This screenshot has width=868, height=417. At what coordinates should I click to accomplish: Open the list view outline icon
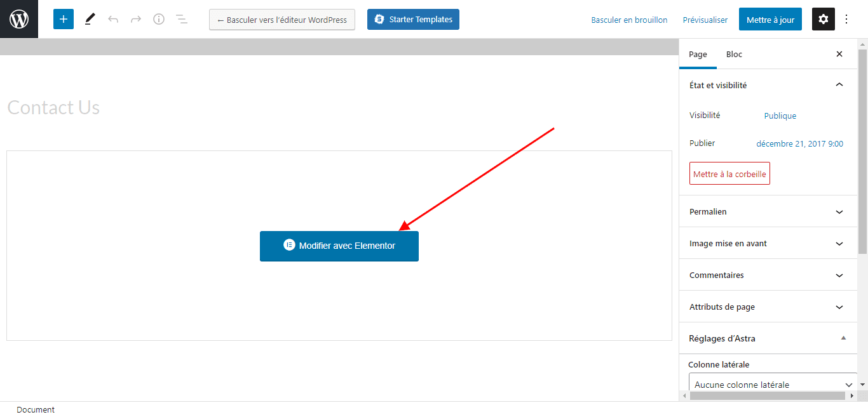(x=182, y=19)
